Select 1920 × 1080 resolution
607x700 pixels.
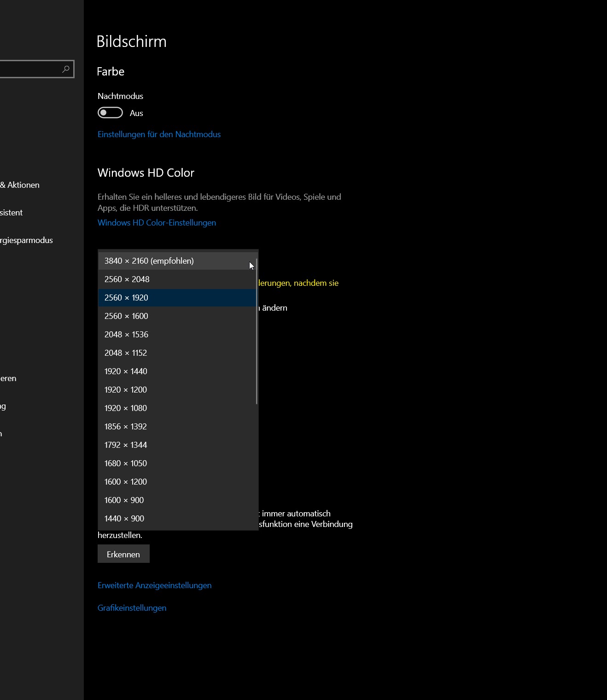[126, 408]
